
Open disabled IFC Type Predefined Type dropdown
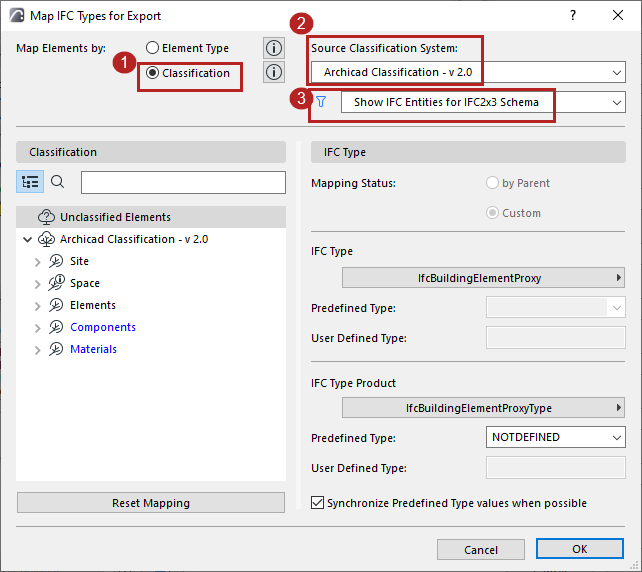tap(556, 307)
